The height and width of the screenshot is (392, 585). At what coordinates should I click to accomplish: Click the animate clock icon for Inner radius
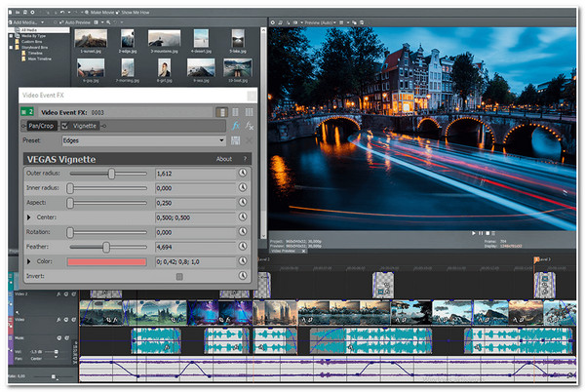coord(243,187)
